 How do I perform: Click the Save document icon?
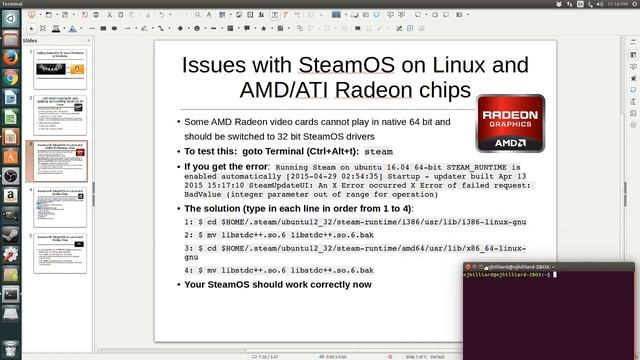pyautogui.click(x=65, y=15)
